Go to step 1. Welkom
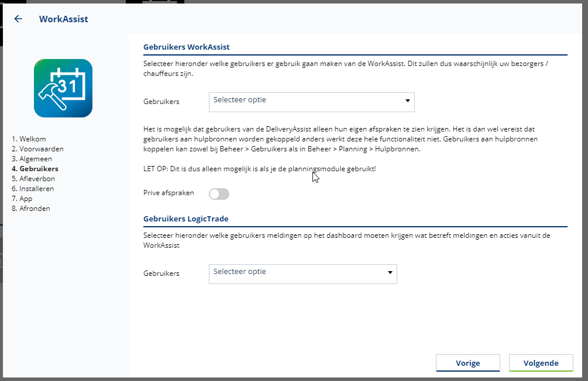588x381 pixels. click(29, 139)
